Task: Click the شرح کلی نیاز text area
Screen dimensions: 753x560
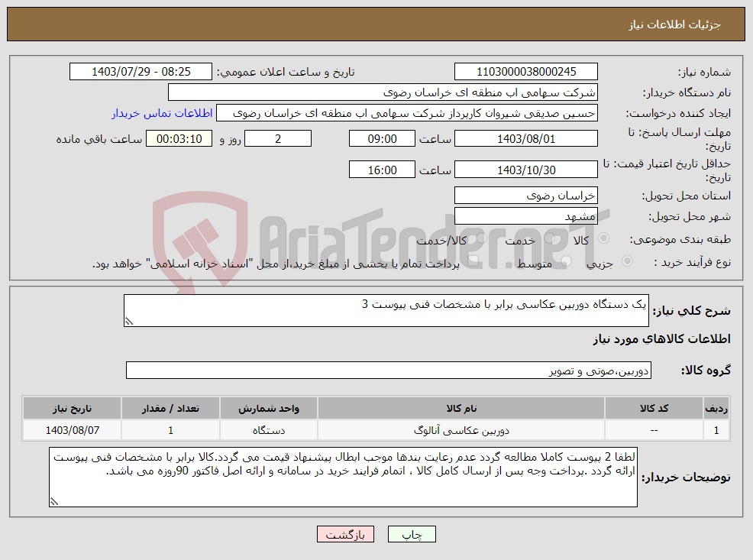Action: click(386, 311)
